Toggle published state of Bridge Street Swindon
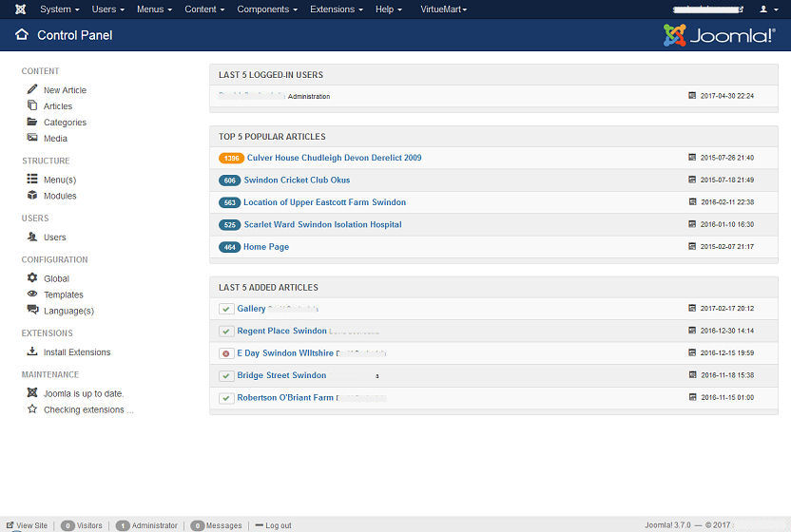 (x=226, y=375)
